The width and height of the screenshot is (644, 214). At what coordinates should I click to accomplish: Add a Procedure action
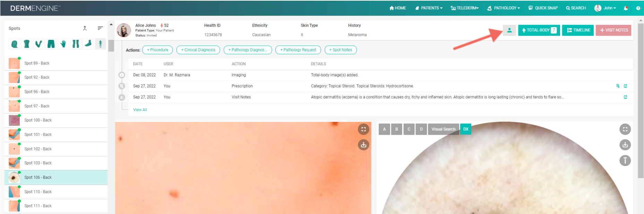(157, 50)
